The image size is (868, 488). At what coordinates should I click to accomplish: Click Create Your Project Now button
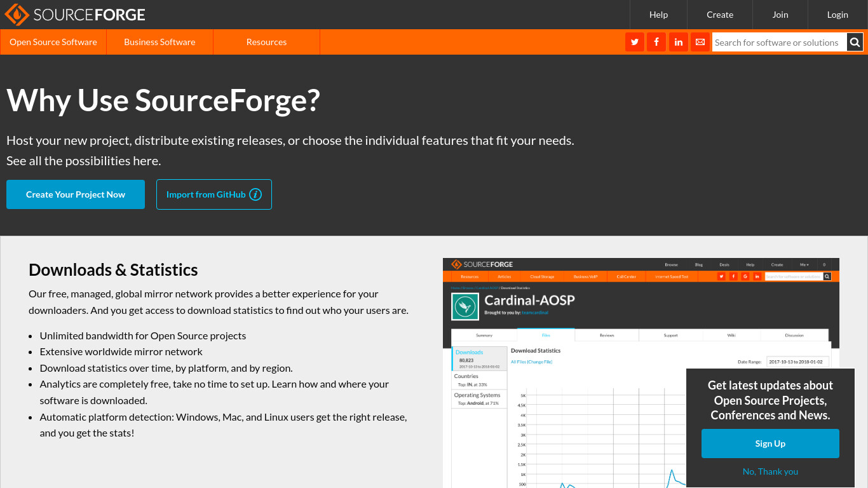pyautogui.click(x=76, y=194)
